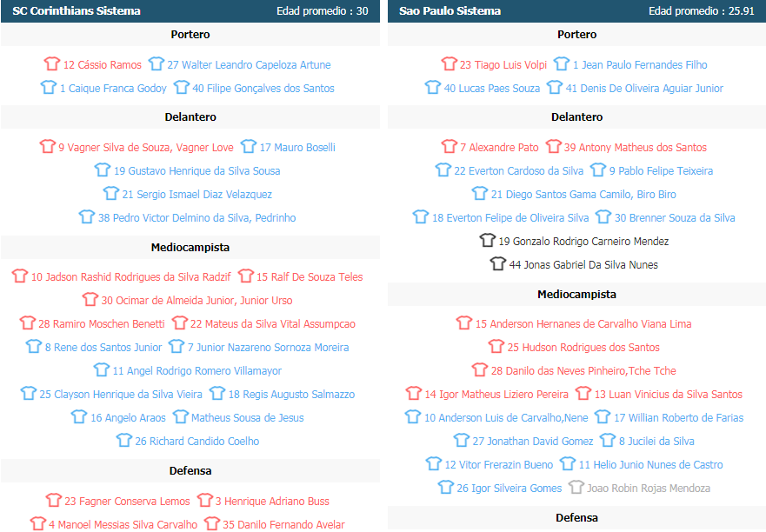Viewport: 766px width, 532px height.
Task: Open Anderson Luis de Carvalho, Nene
Action: [x=506, y=417]
